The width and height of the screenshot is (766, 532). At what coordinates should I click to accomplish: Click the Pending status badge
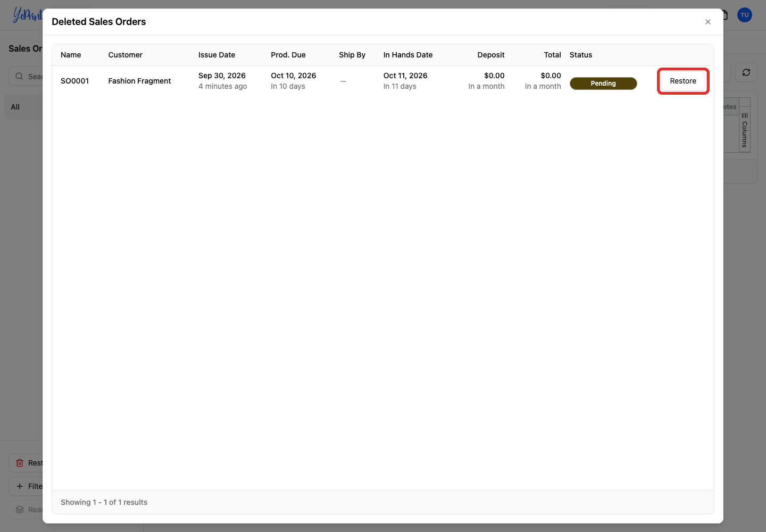click(603, 84)
